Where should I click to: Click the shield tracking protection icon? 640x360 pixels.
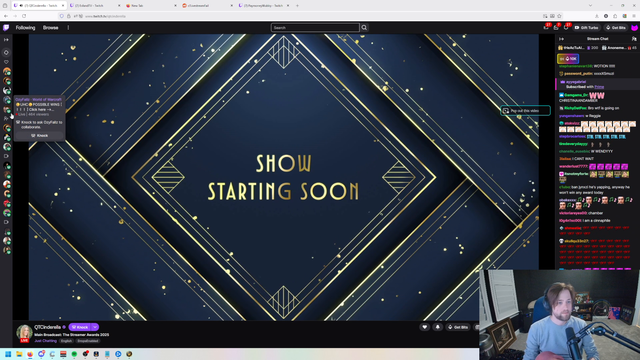pyautogui.click(x=62, y=16)
